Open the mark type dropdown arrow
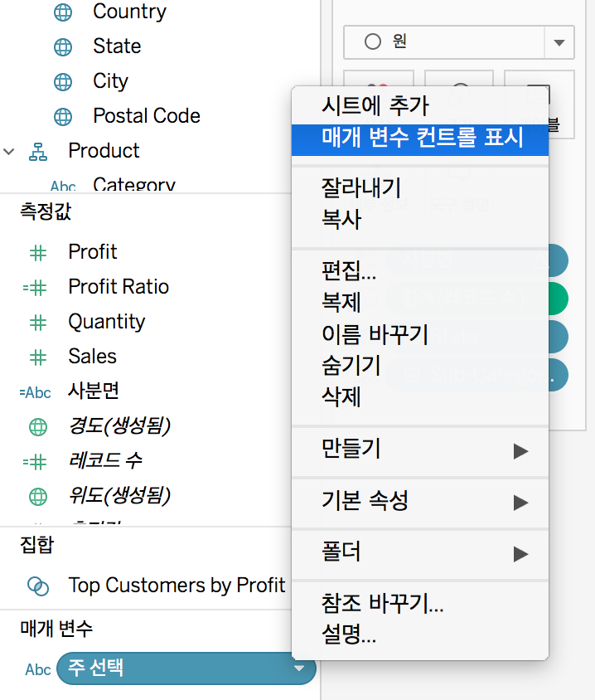 [x=559, y=42]
